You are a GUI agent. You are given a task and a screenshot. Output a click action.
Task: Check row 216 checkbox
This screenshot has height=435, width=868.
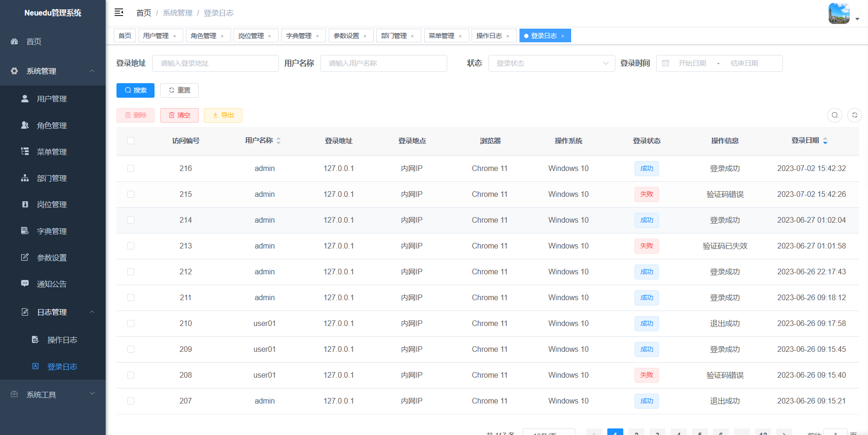coord(131,169)
